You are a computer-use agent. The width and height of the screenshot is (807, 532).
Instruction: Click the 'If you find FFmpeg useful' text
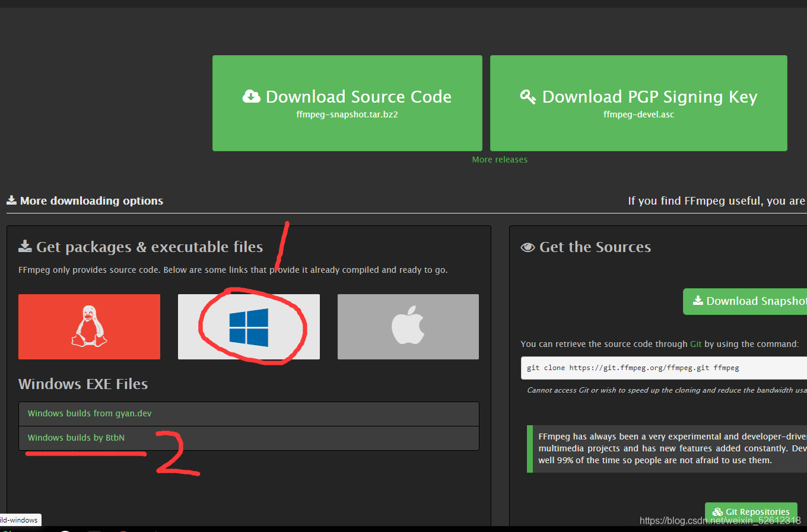pos(717,201)
